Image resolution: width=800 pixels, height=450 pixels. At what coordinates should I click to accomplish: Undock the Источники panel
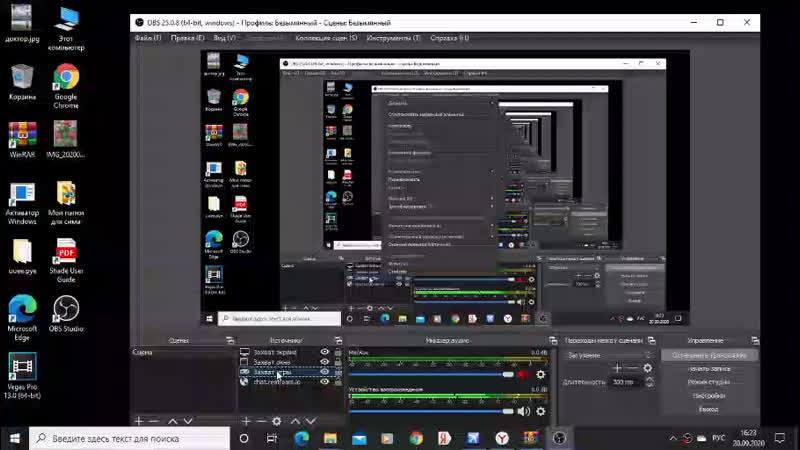pyautogui.click(x=338, y=340)
